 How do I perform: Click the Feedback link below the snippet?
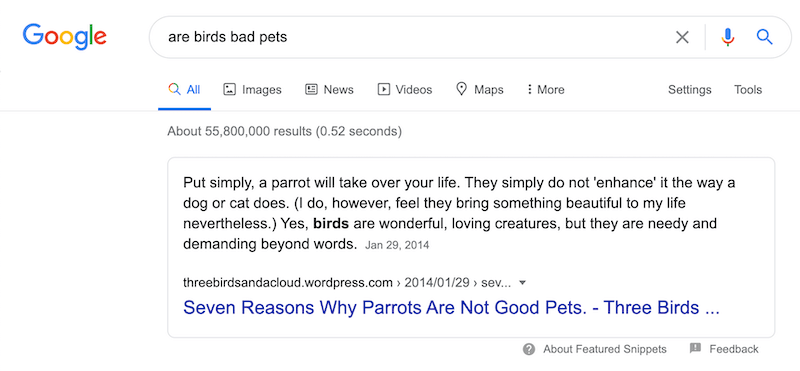(x=734, y=349)
